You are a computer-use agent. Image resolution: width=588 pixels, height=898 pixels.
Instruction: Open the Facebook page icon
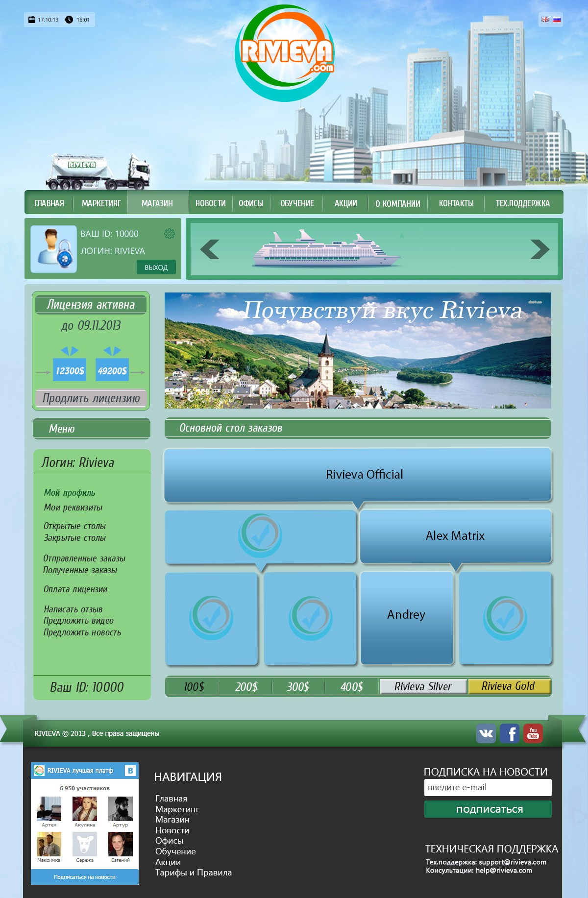pyautogui.click(x=510, y=733)
